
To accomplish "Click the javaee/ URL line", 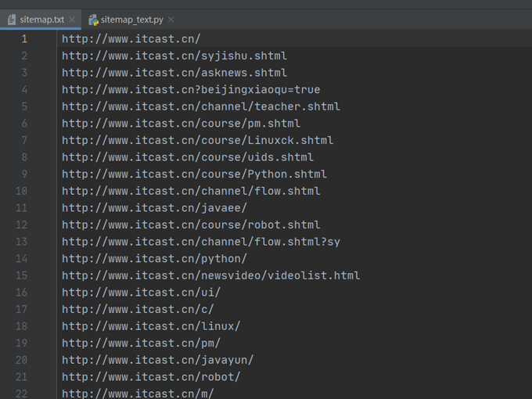I will pos(154,208).
